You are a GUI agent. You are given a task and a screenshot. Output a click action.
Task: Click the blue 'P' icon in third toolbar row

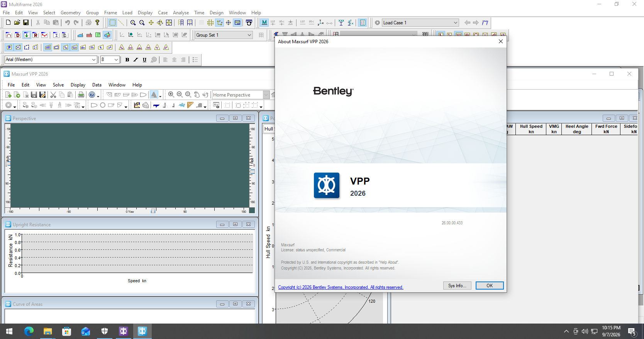click(x=9, y=47)
